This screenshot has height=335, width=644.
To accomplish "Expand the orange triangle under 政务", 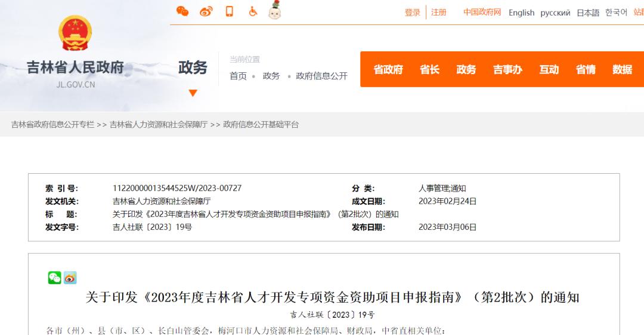I will [193, 93].
